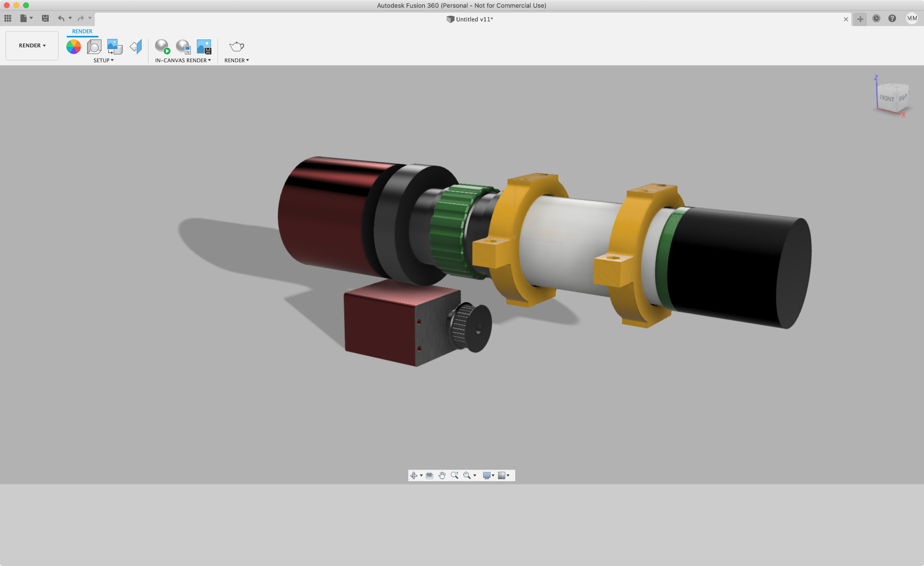This screenshot has height=566, width=924.
Task: Start In-Canvas Render
Action: point(162,46)
